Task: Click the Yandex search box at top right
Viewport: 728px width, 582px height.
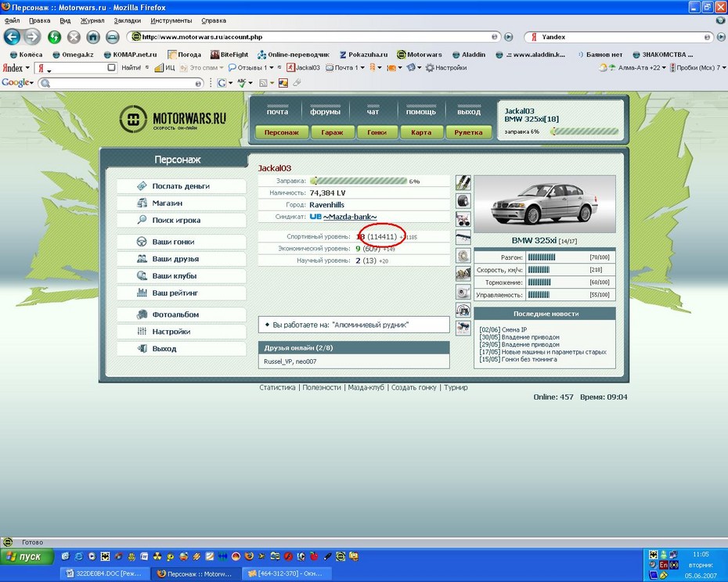Action: click(618, 37)
